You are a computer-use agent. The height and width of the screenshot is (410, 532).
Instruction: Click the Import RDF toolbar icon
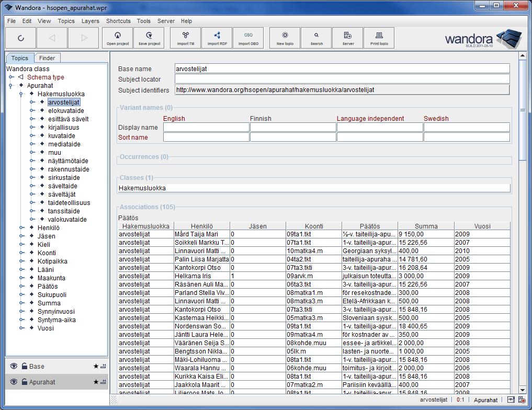[217, 38]
